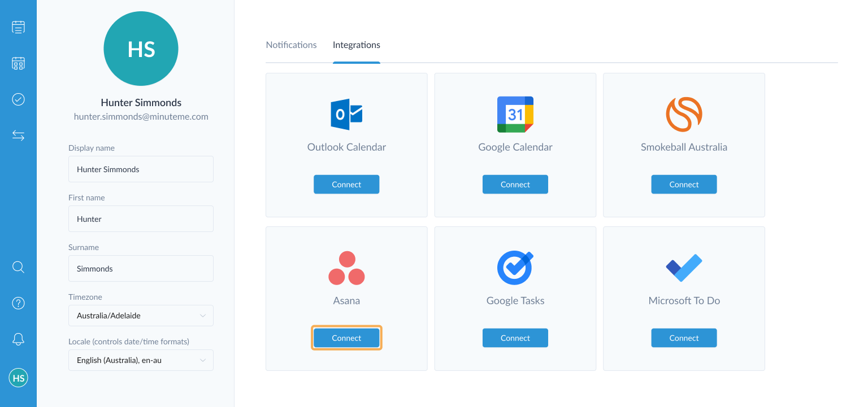Click the First name input field
Screen dimensions: 868x407
(x=141, y=219)
